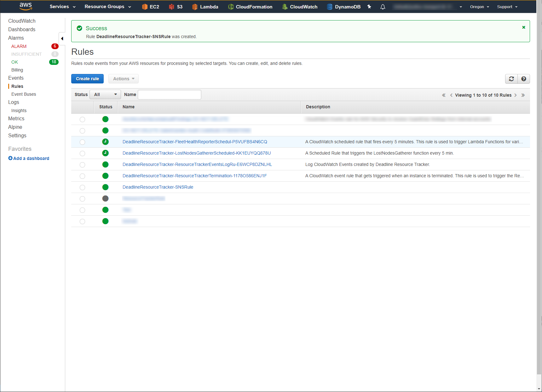Go to the next page of rules

(516, 95)
